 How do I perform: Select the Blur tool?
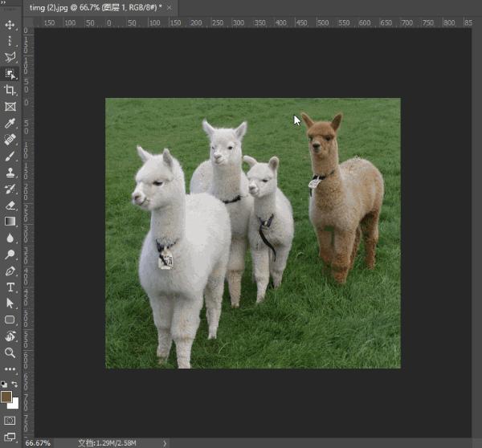tap(10, 238)
